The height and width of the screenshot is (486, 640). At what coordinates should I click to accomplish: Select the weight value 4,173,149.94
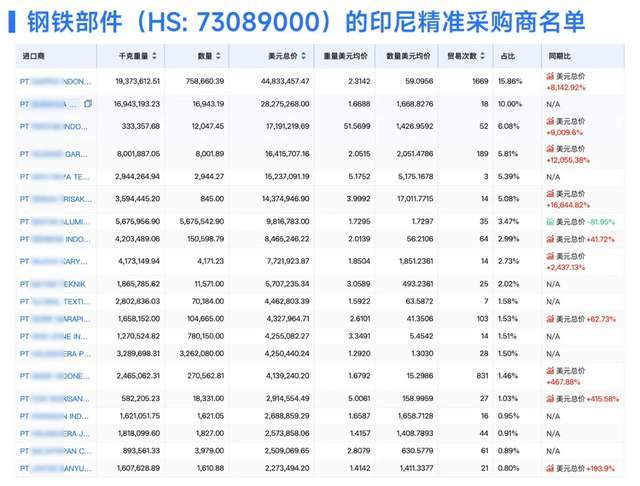[139, 261]
